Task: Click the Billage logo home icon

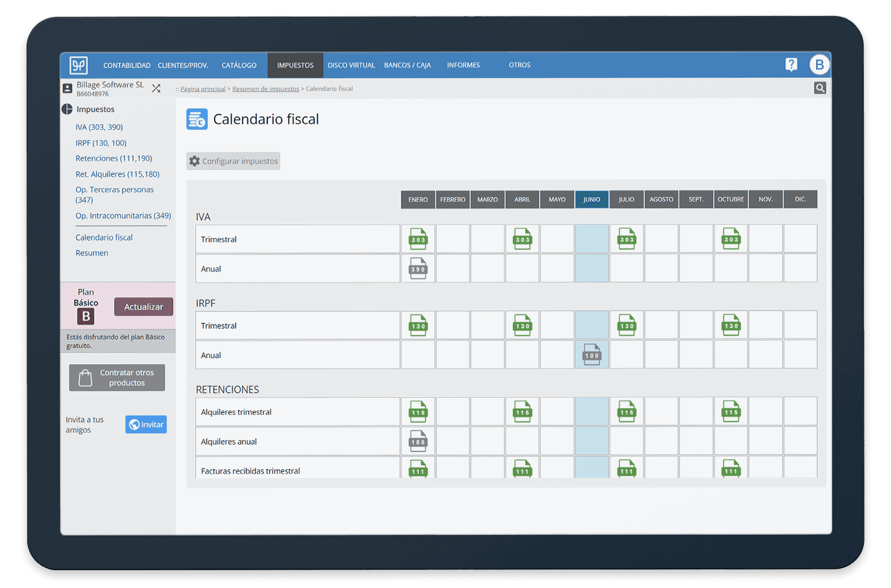Action: click(x=79, y=65)
